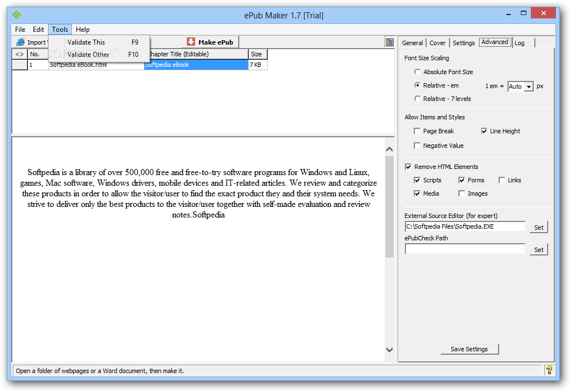Click the yellow help question mark icon
Viewport: 571px width, 392px height.
(x=549, y=370)
